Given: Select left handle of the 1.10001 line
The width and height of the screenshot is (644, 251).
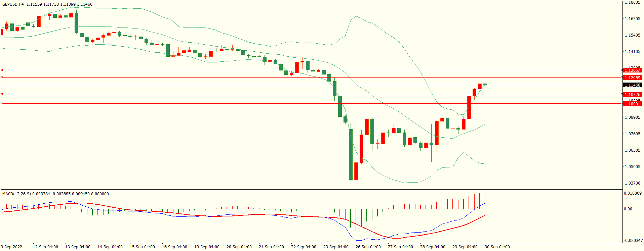Looking at the screenshot, I should point(2,104).
